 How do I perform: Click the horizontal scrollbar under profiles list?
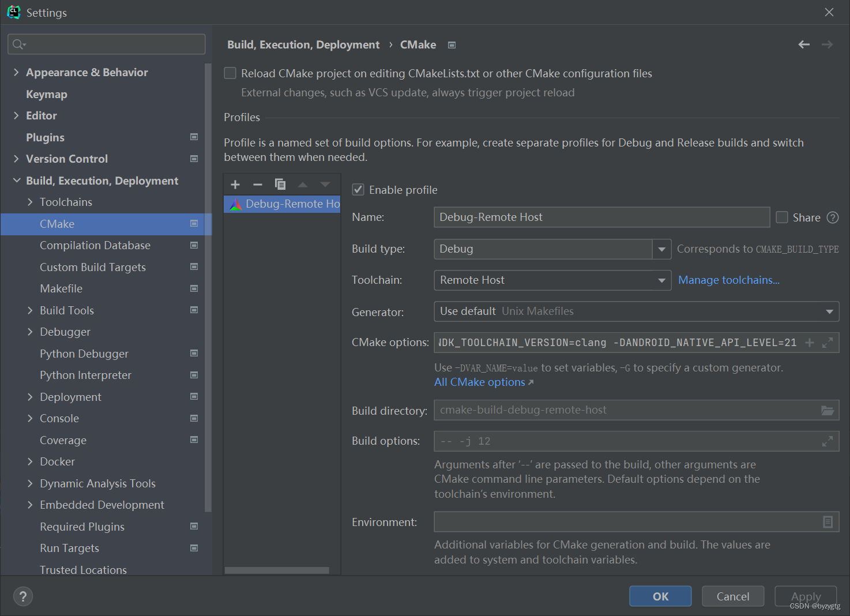[277, 570]
